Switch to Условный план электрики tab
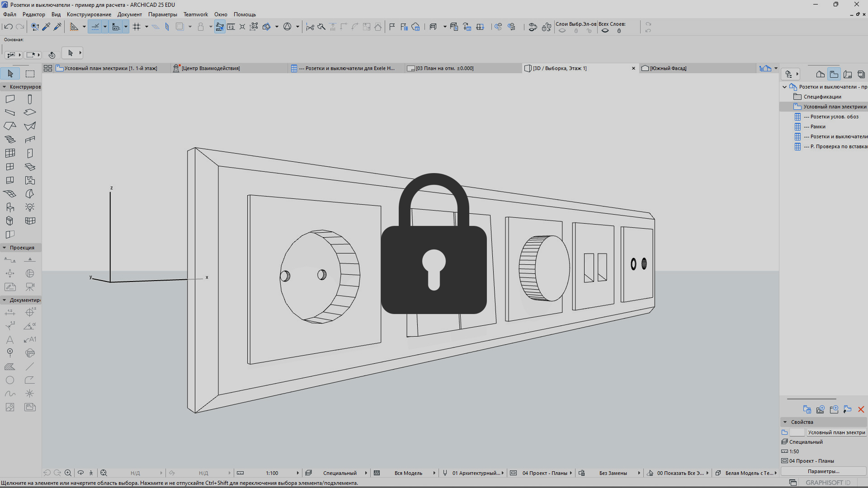Screen dimensions: 868x488 (x=110, y=68)
